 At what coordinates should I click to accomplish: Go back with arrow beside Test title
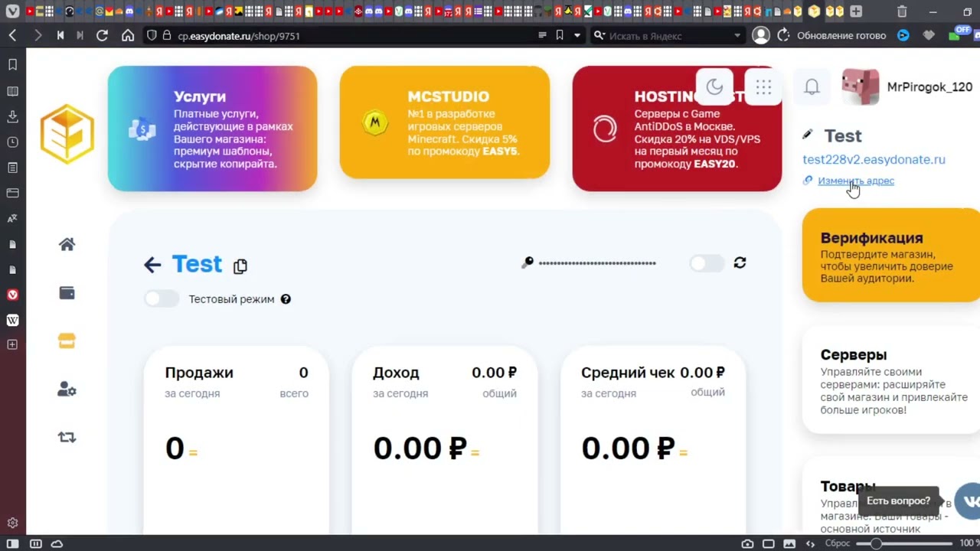152,265
